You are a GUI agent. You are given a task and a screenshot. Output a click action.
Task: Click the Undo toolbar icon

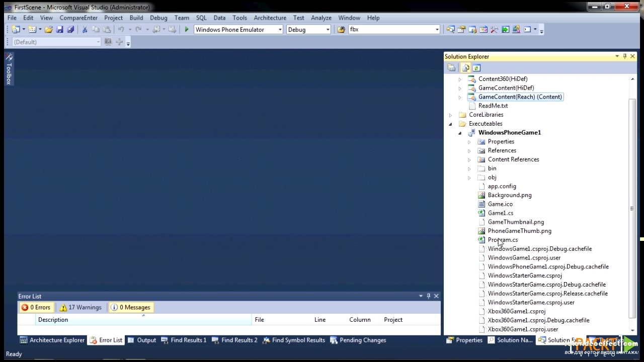(x=121, y=30)
